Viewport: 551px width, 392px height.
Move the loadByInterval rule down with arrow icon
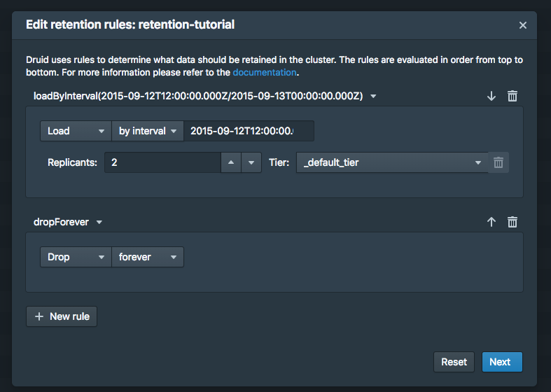coord(491,96)
